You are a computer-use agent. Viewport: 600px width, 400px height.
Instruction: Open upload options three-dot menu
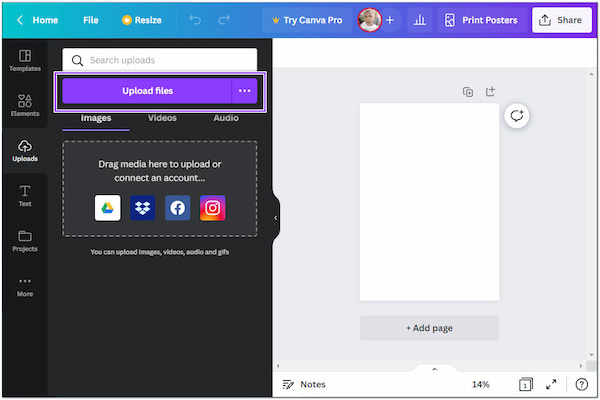point(245,91)
